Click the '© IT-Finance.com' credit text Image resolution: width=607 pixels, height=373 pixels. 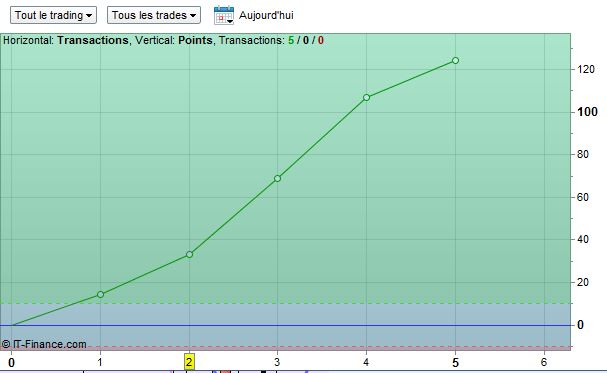point(44,344)
